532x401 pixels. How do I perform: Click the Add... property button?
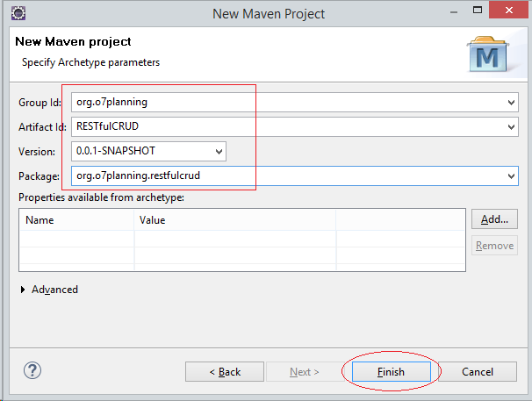(x=494, y=219)
